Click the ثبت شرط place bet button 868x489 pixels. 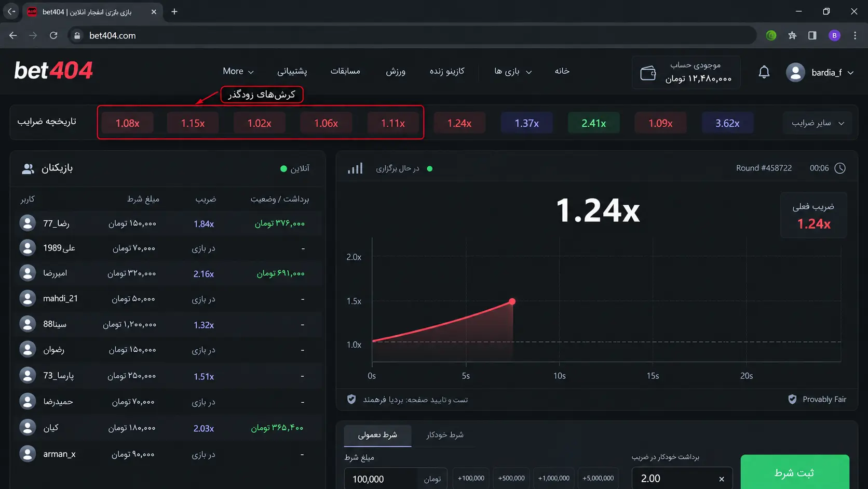coord(795,472)
